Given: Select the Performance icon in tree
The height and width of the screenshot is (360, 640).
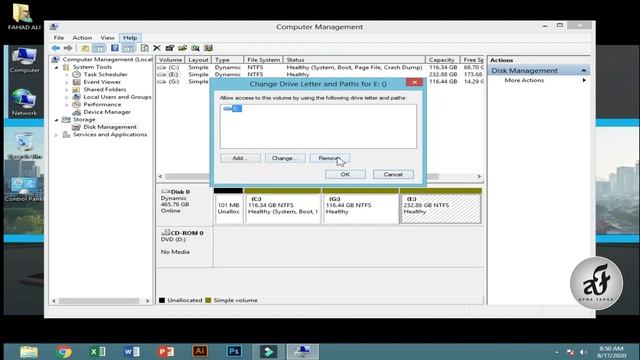Looking at the screenshot, I should pyautogui.click(x=76, y=104).
